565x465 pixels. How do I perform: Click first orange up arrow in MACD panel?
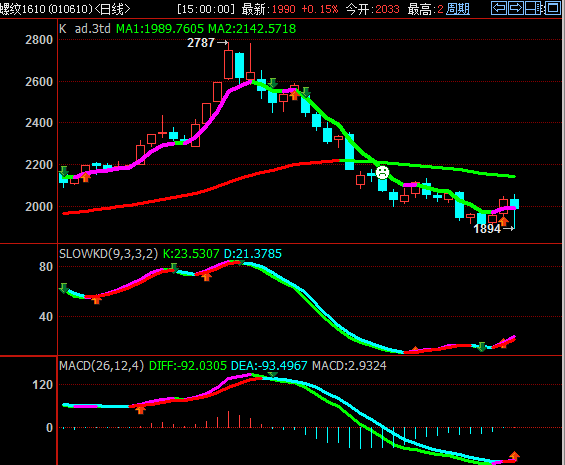point(141,409)
